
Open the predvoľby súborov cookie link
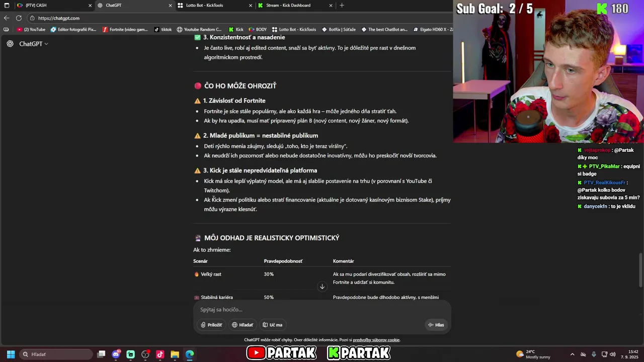tap(376, 340)
